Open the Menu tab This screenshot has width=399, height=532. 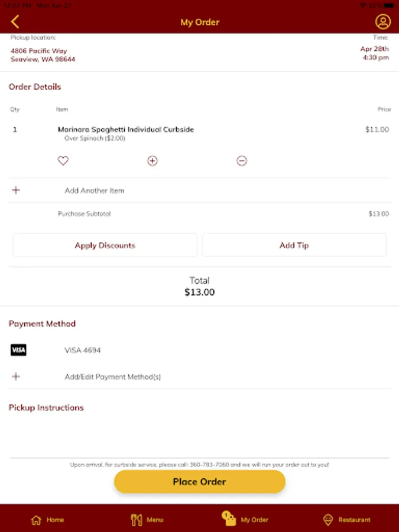click(147, 520)
